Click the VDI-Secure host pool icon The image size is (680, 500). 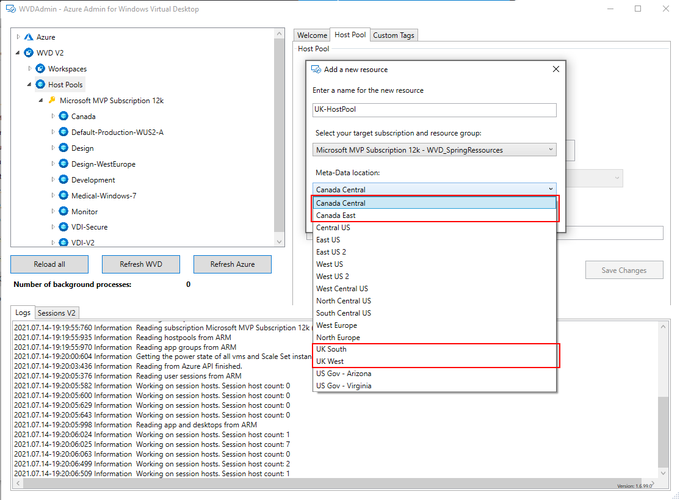point(64,227)
